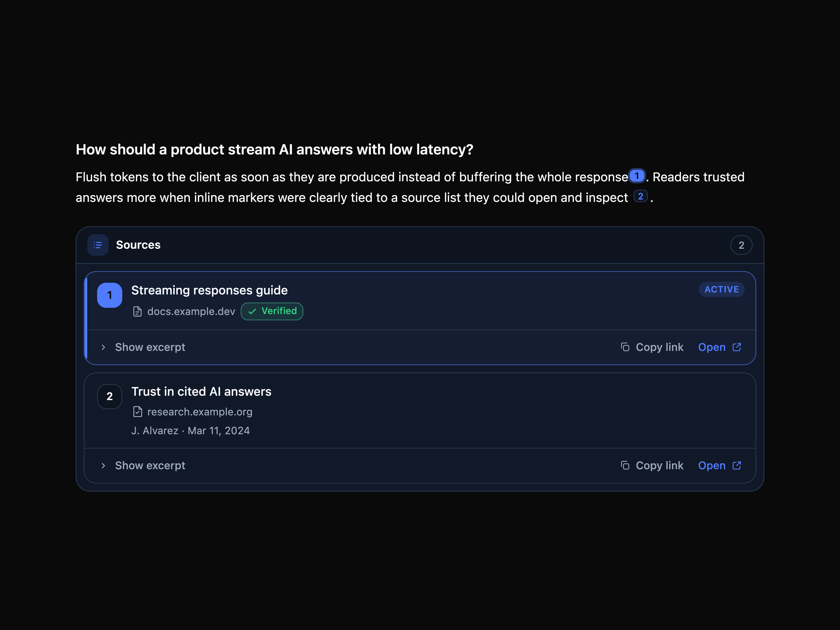840x630 pixels.
Task: Open the Trust in cited AI answers source
Action: [x=720, y=465]
